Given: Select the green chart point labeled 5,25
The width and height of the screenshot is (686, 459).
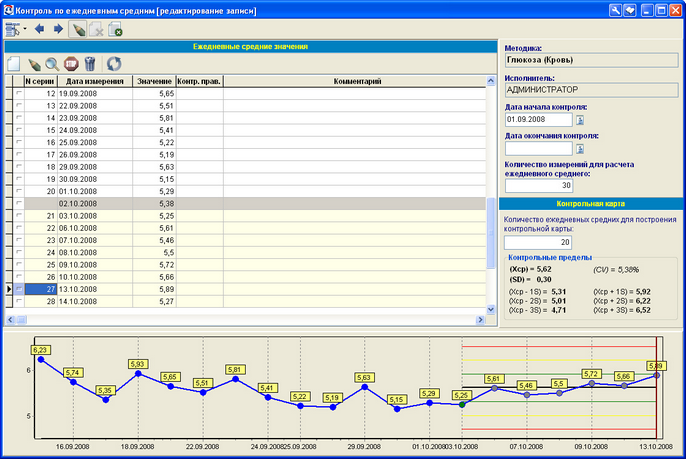Looking at the screenshot, I should pyautogui.click(x=462, y=405).
